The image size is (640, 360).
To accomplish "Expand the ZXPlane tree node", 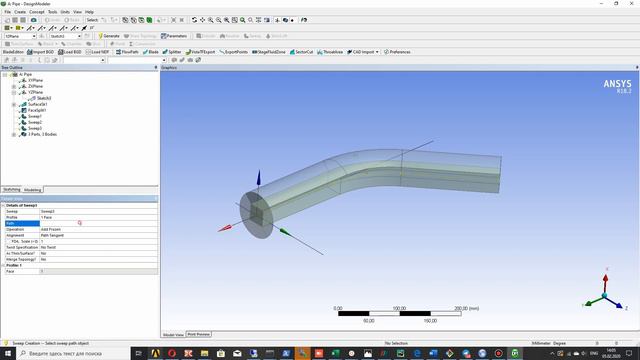I will (x=14, y=87).
